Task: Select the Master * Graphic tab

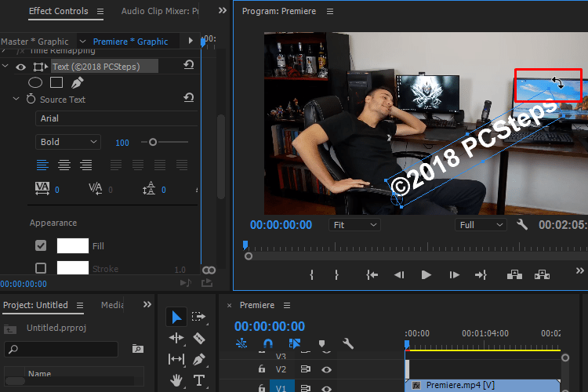Action: (x=34, y=42)
